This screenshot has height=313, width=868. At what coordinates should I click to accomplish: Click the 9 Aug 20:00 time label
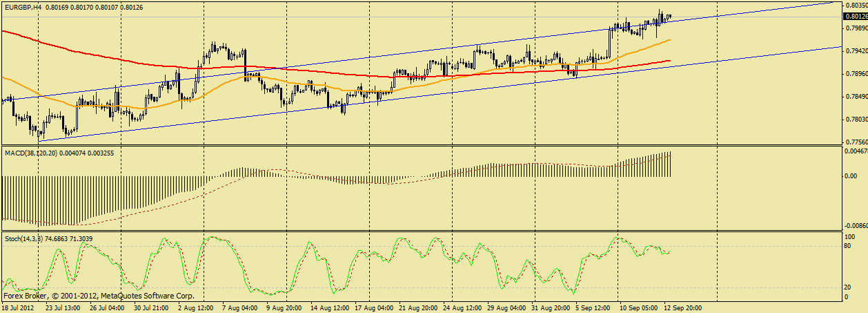click(x=284, y=307)
